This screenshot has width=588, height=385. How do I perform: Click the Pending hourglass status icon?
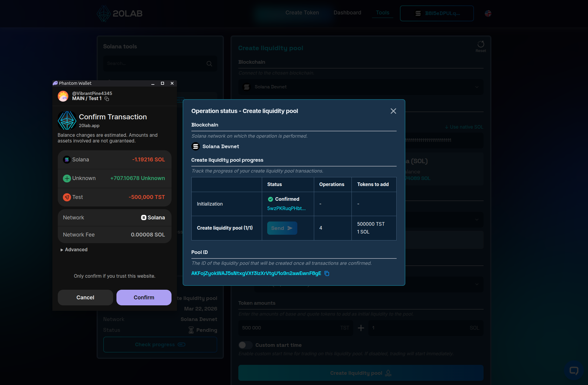pos(191,330)
